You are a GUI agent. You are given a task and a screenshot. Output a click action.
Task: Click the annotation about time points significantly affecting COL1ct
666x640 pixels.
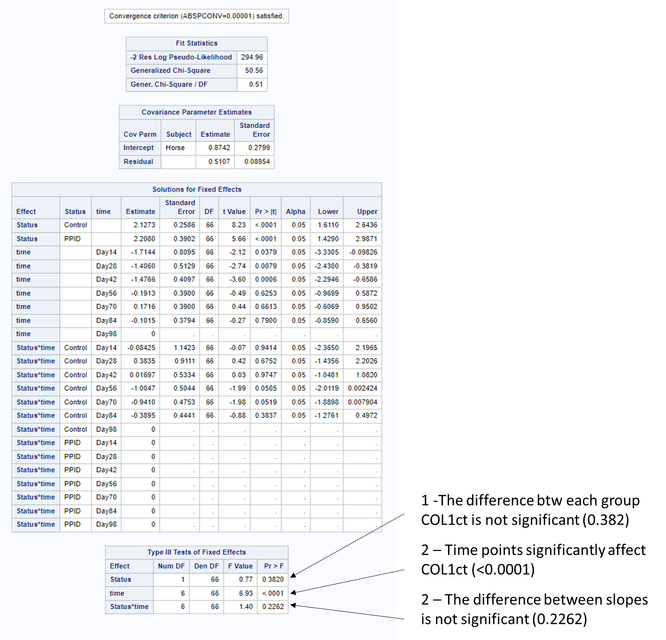[x=533, y=559]
